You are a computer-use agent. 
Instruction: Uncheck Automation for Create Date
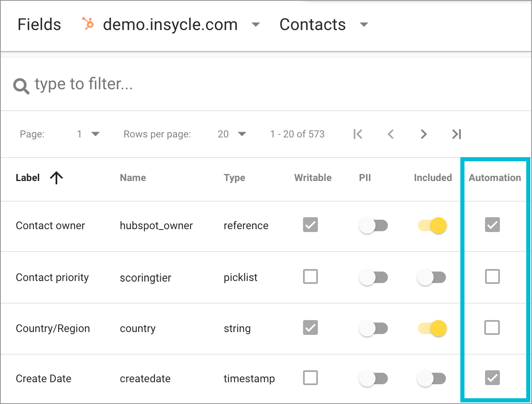coord(492,378)
